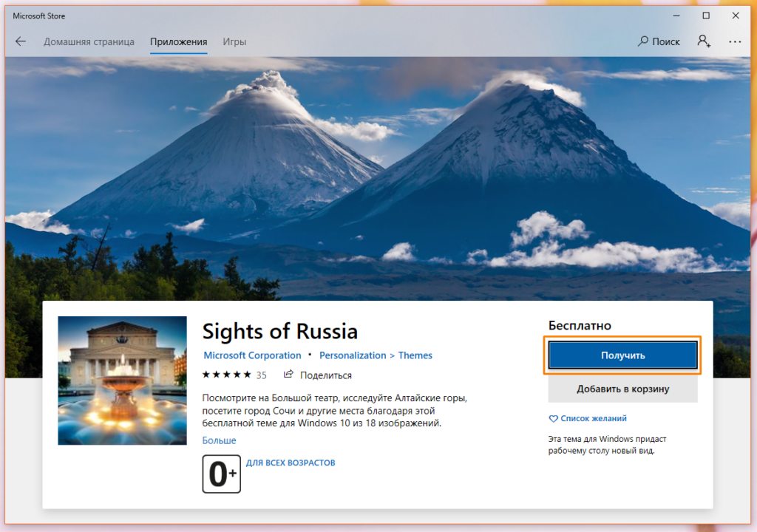This screenshot has height=532, width=757.
Task: Expand description with Больше link
Action: pos(219,440)
